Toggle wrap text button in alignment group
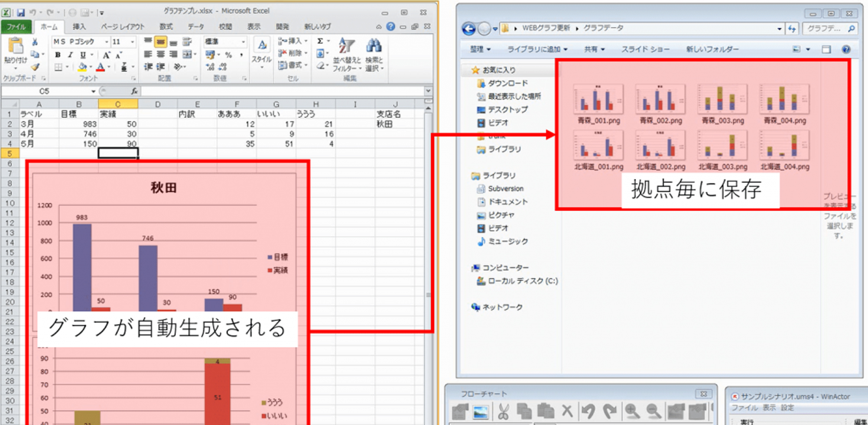This screenshot has width=868, height=425. pos(187,42)
